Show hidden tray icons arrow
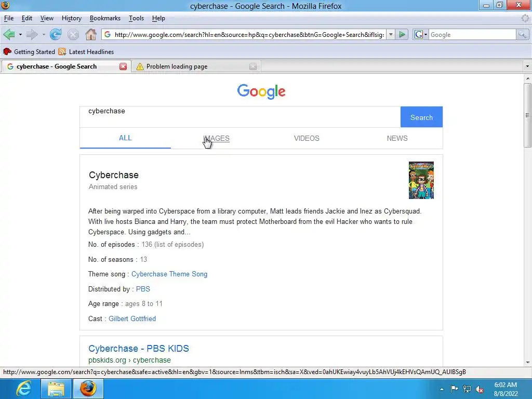This screenshot has height=399, width=532. [442, 389]
